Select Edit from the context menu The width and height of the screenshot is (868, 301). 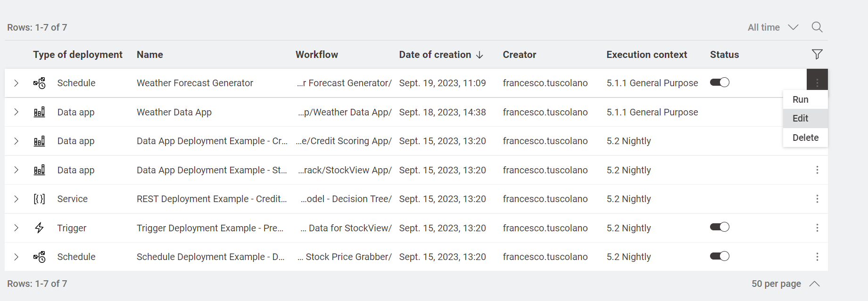click(801, 118)
